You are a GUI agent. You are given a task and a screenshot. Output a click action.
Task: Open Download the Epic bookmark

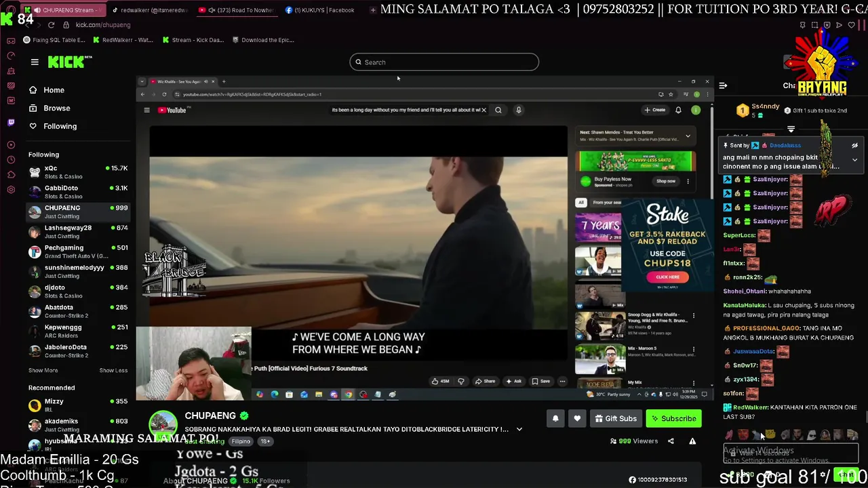point(263,40)
